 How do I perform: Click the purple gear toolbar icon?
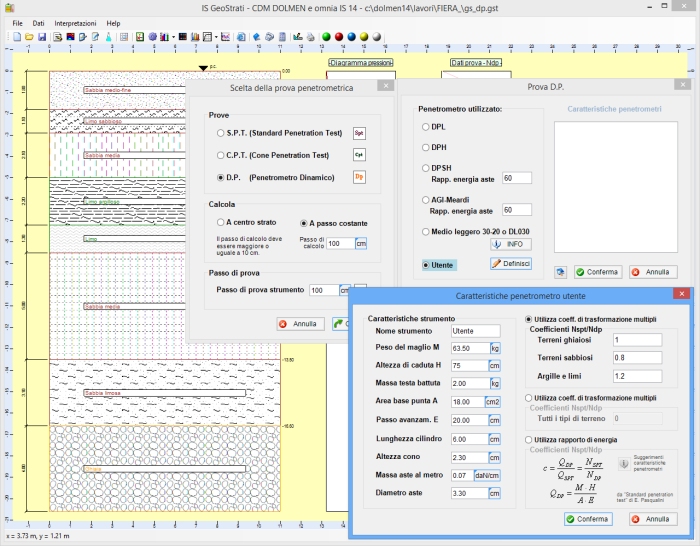[152, 37]
